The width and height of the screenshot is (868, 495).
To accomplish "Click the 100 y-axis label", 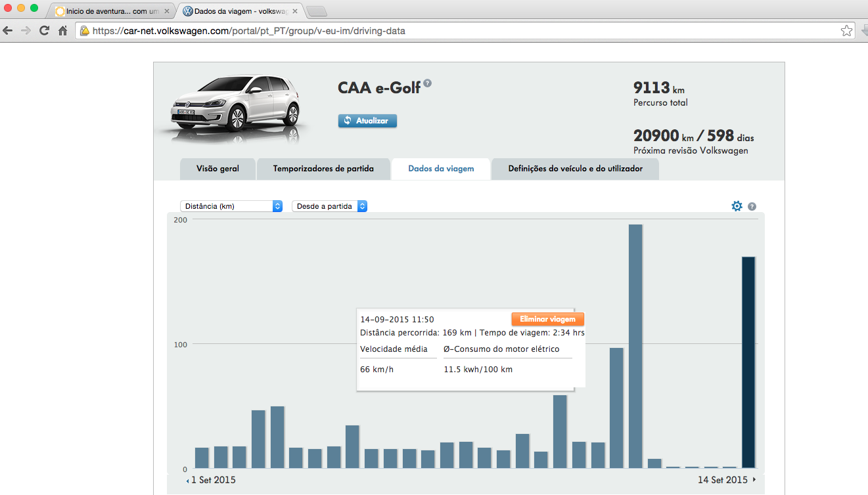I will point(180,345).
